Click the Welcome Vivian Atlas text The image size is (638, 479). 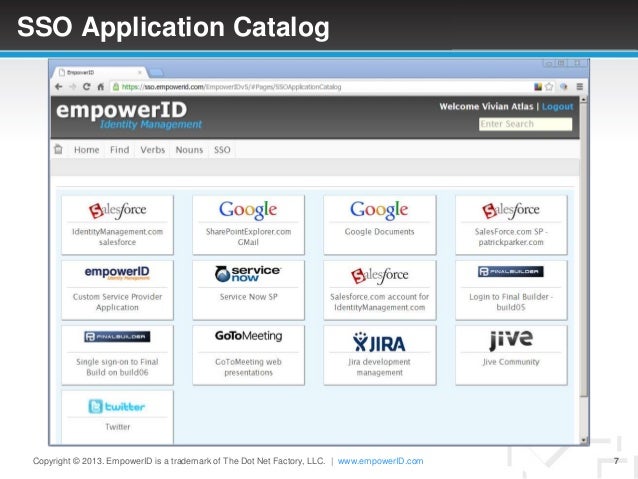tap(486, 107)
